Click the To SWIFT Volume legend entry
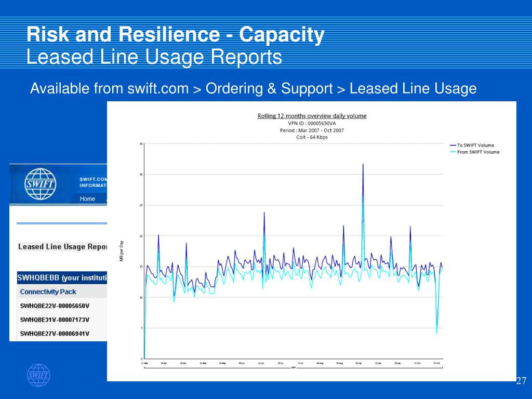532x399 pixels. [x=472, y=145]
